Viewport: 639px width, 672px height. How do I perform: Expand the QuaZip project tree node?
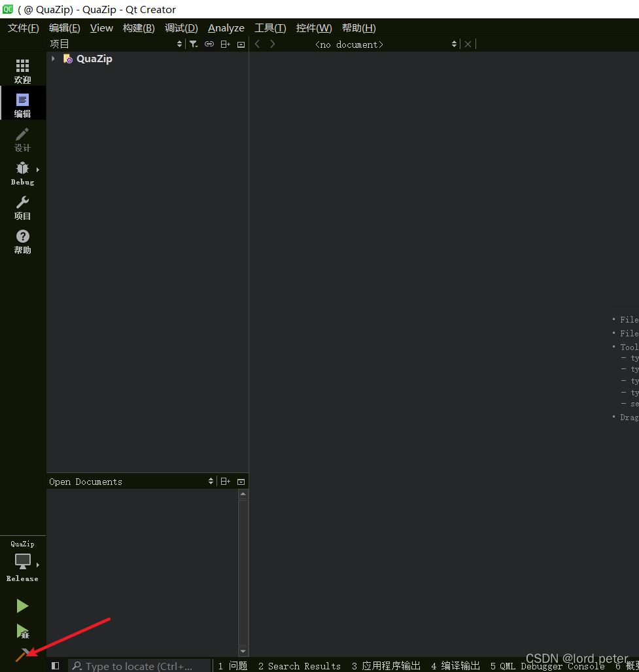coord(53,58)
